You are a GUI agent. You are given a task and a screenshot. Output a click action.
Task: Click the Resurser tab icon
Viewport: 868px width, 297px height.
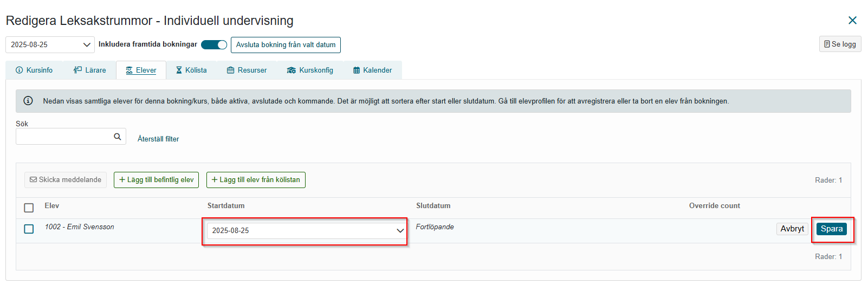tap(231, 70)
